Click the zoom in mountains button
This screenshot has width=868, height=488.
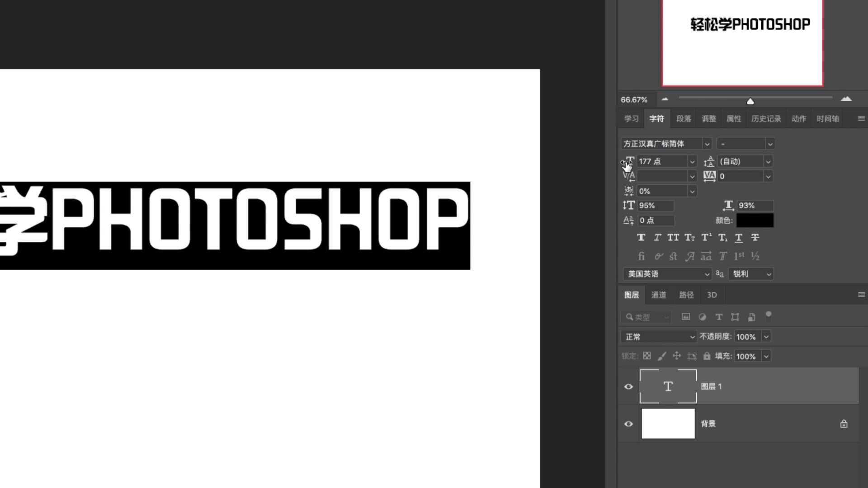click(x=846, y=99)
